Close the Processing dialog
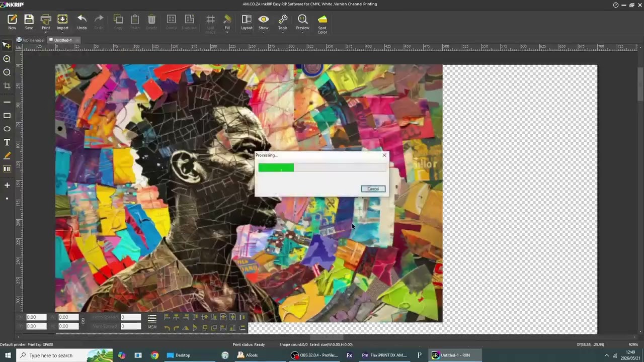644x362 pixels. pos(384,155)
